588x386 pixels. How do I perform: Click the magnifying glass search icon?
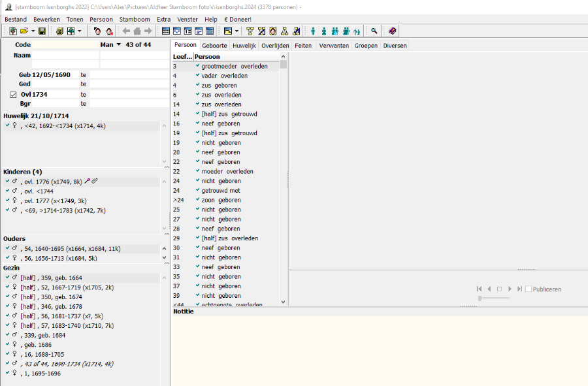click(x=374, y=31)
